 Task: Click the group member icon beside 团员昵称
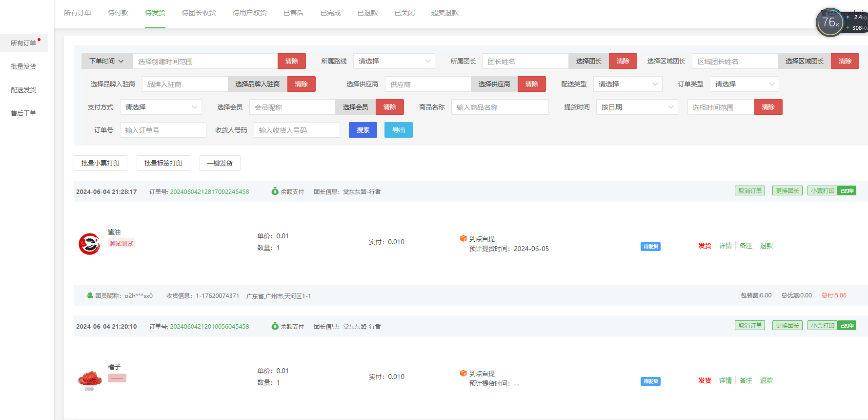pyautogui.click(x=90, y=295)
